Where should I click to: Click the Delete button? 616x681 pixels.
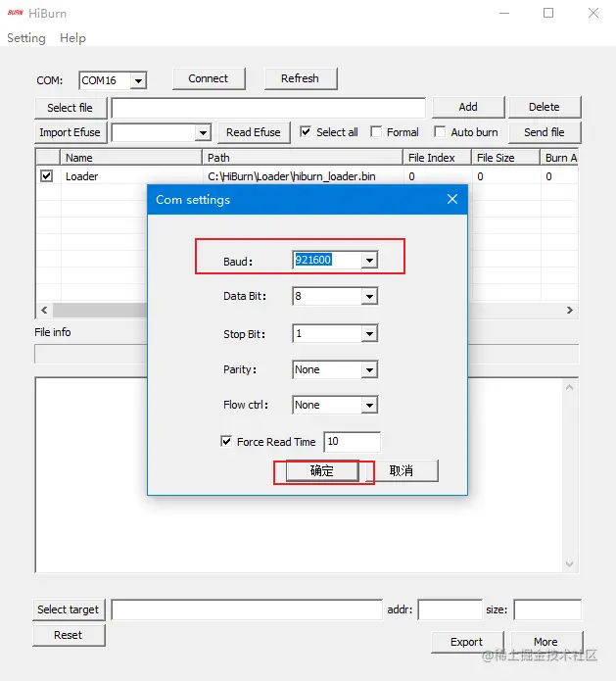(544, 107)
